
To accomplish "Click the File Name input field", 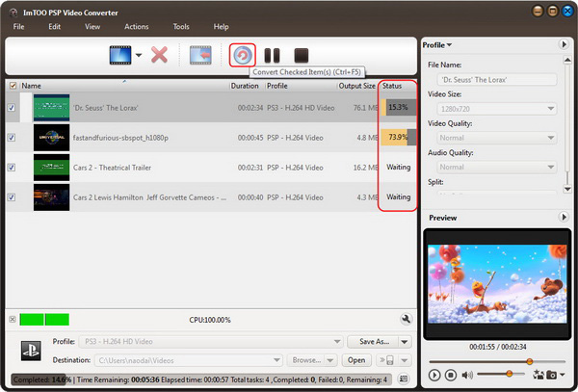I will tap(496, 80).
